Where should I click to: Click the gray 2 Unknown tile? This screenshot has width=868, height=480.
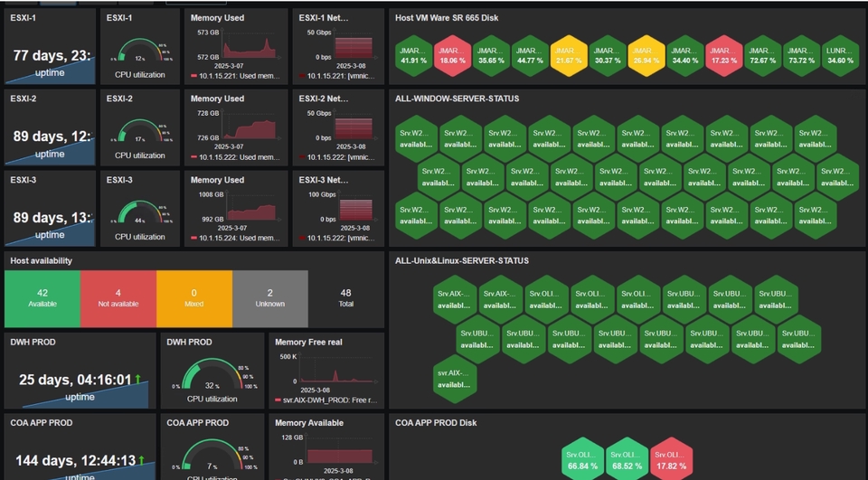tap(270, 298)
